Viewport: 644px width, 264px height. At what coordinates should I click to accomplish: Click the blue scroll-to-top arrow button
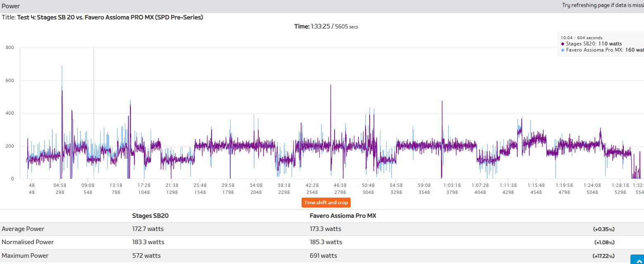coord(637,259)
